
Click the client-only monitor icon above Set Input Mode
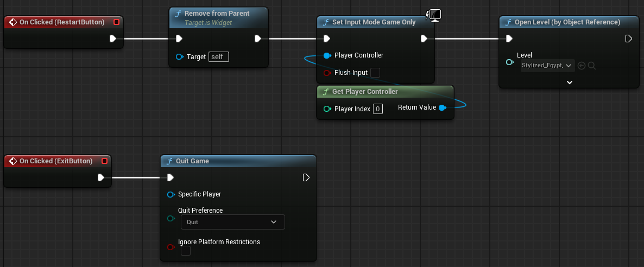[434, 16]
